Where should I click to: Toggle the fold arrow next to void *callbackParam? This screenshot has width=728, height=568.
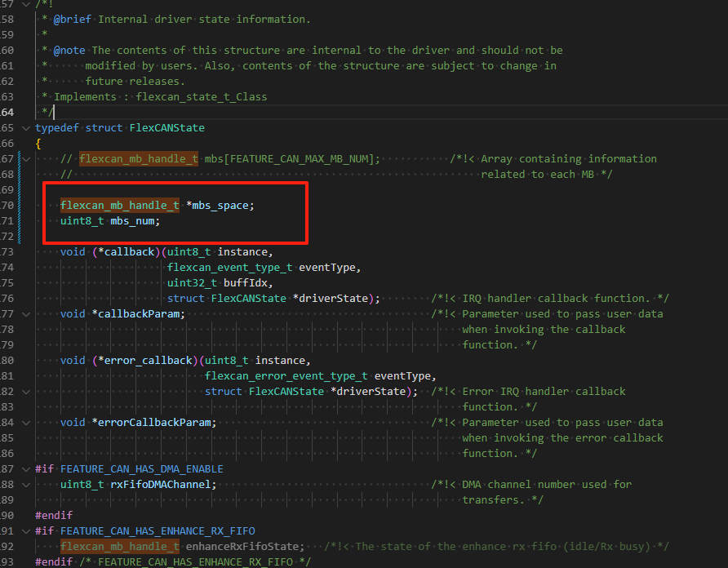point(26,314)
